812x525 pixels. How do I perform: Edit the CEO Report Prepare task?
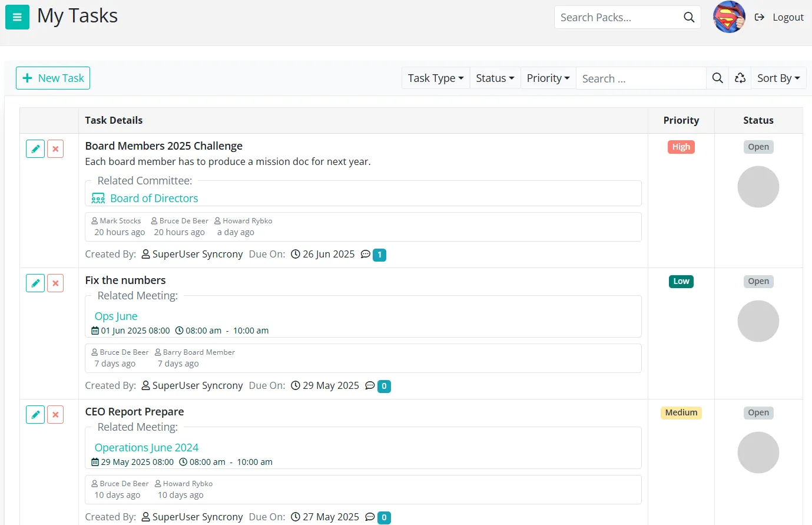coord(35,415)
